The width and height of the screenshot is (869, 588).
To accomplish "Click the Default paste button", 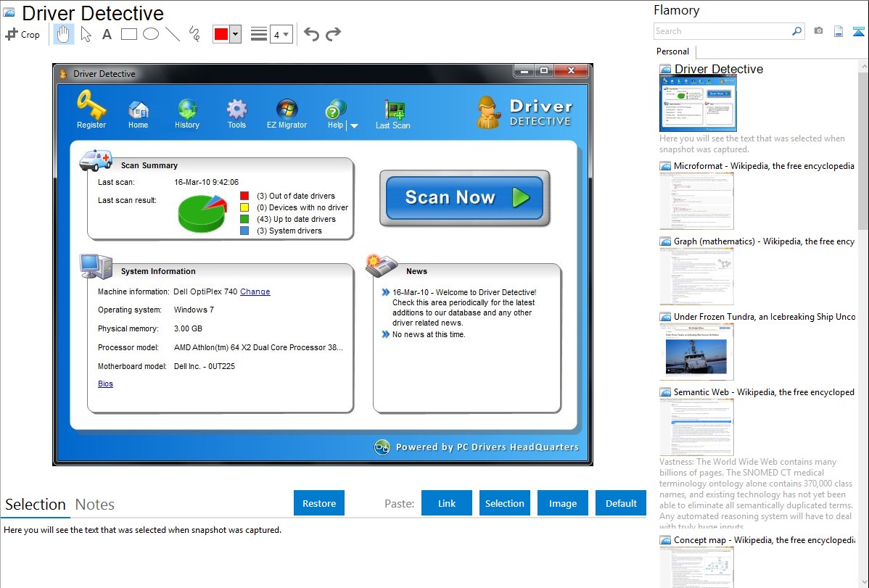I will (621, 502).
